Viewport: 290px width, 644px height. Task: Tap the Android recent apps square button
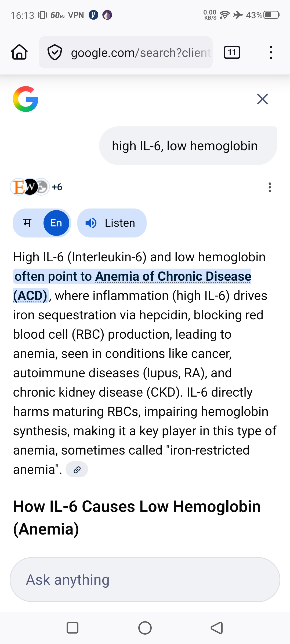click(72, 628)
